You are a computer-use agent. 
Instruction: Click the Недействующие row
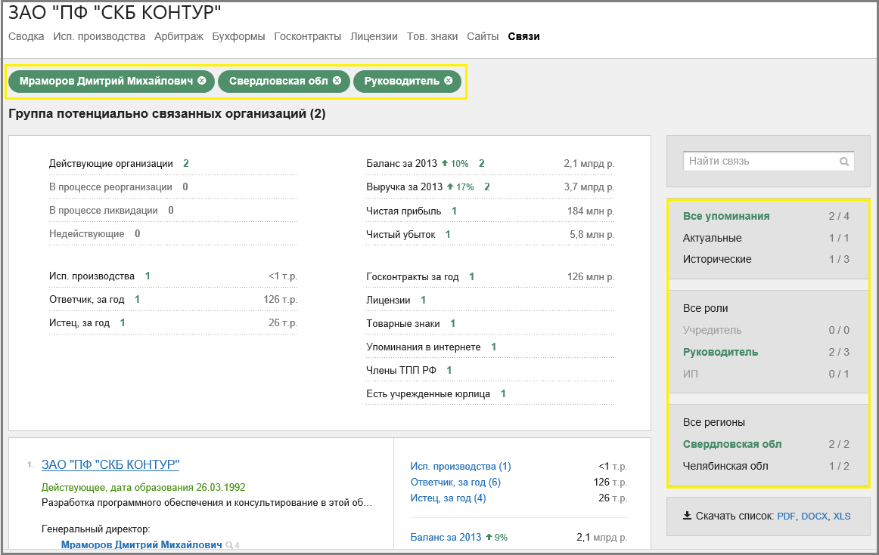(x=173, y=234)
